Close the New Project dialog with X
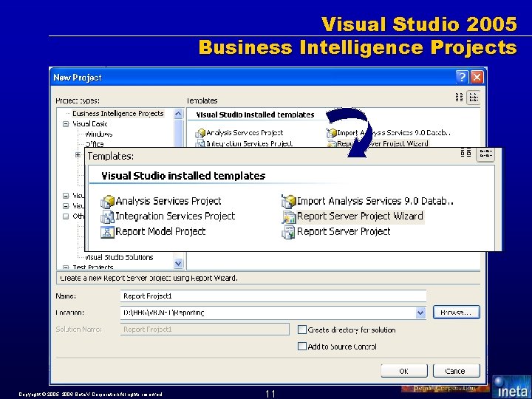 (x=477, y=78)
